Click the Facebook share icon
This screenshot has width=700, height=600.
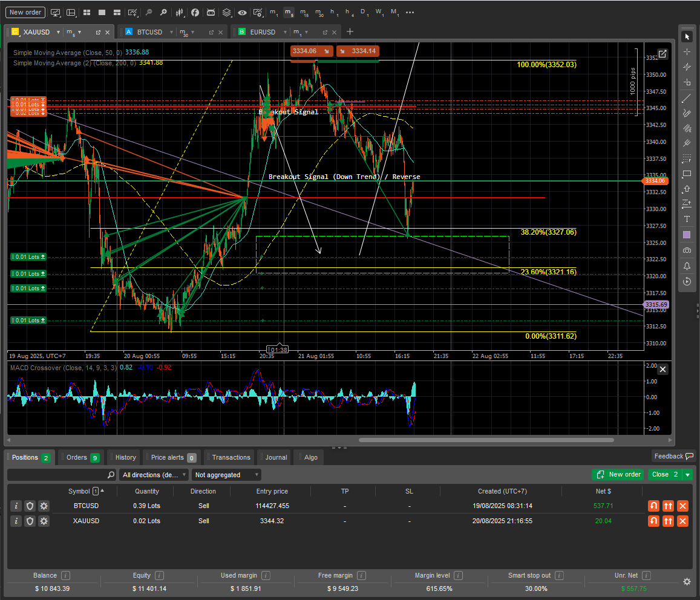coord(195,13)
